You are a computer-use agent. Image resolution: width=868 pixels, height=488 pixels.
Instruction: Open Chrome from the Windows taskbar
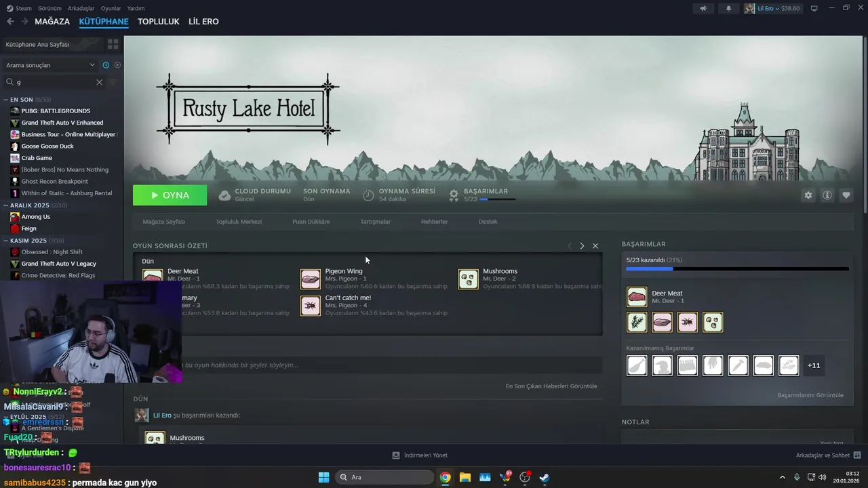[445, 477]
